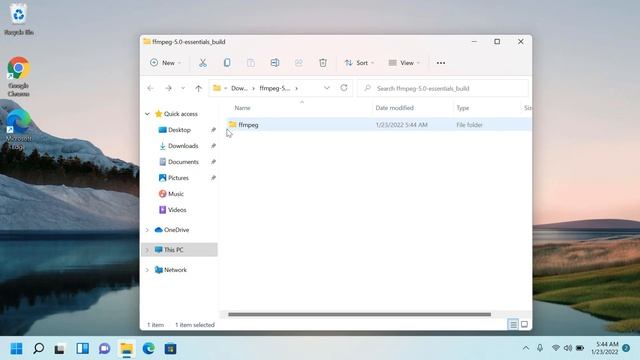The image size is (640, 360).
Task: Click the pin icon beside Downloads
Action: [x=213, y=146]
